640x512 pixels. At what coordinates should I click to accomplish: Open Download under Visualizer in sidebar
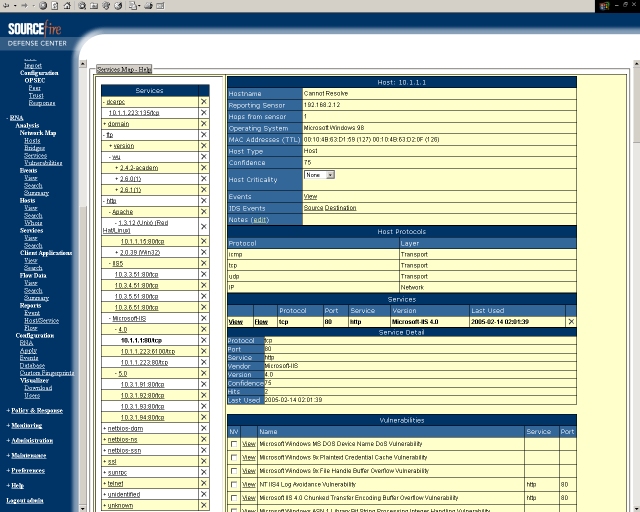tap(38, 388)
